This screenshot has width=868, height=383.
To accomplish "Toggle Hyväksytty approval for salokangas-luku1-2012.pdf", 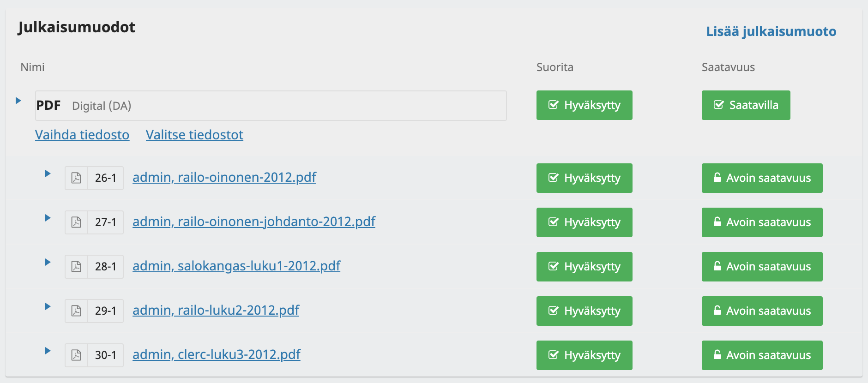I will 585,267.
